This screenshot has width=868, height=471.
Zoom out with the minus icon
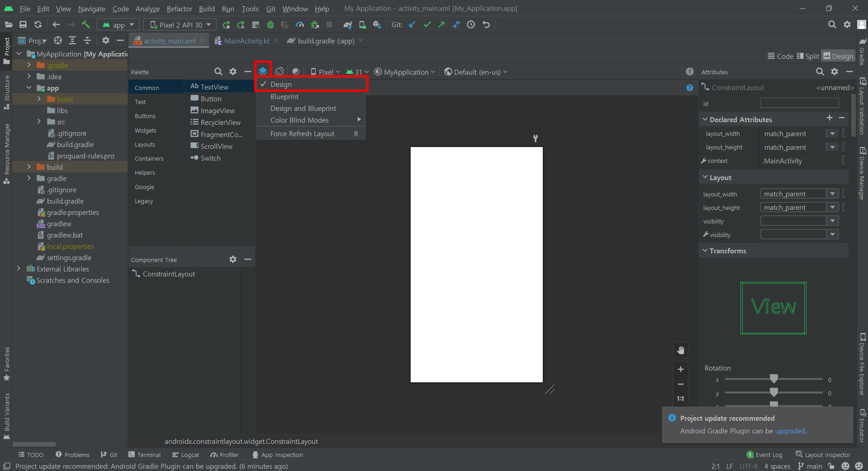click(x=680, y=384)
